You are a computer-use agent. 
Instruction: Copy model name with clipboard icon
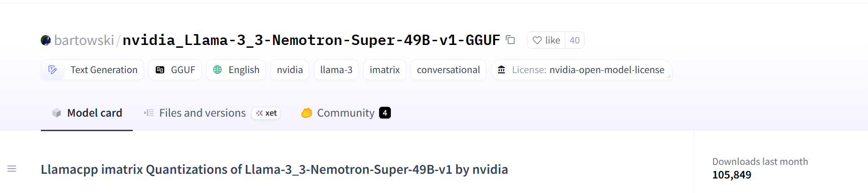click(x=510, y=40)
